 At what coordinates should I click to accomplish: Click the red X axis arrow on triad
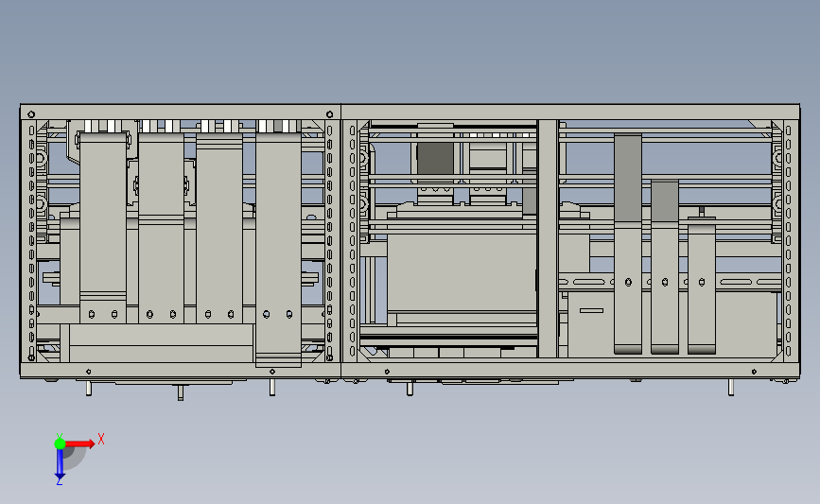click(x=79, y=443)
